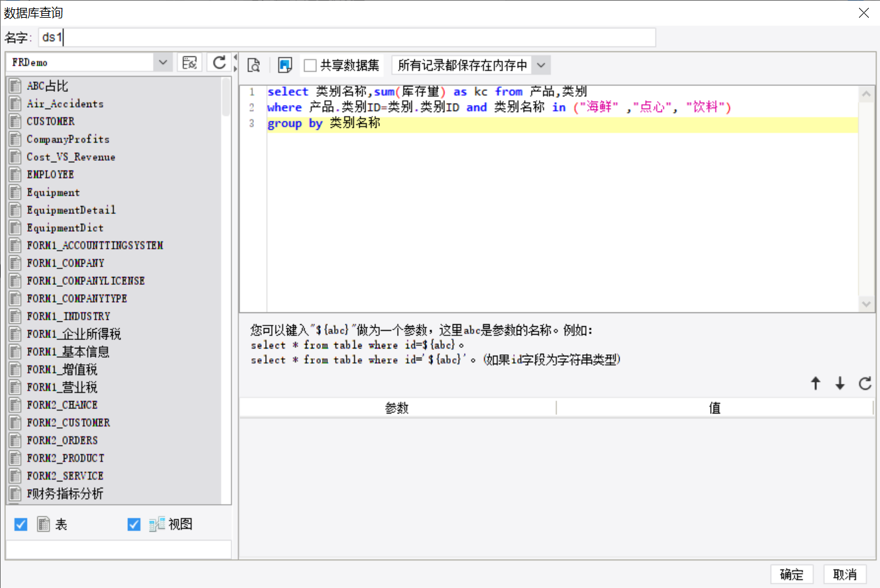The height and width of the screenshot is (588, 880).
Task: Click the SQL editor scroll down arrow
Action: (866, 304)
